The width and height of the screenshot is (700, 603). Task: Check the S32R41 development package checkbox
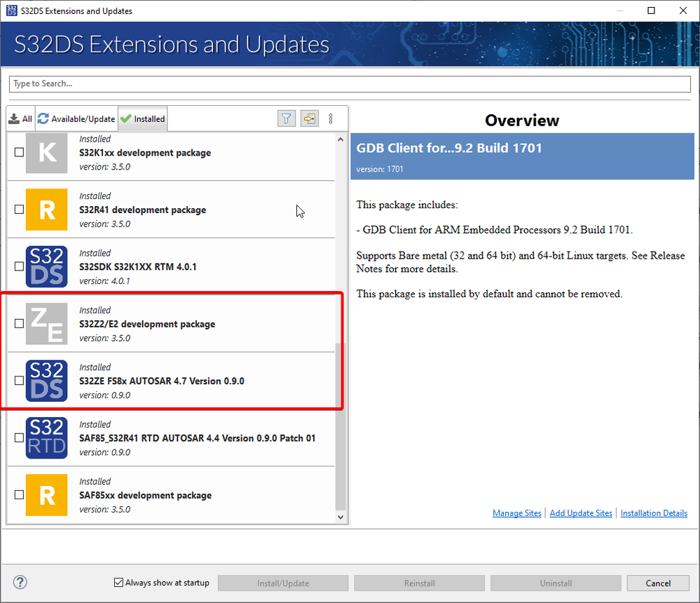[19, 209]
